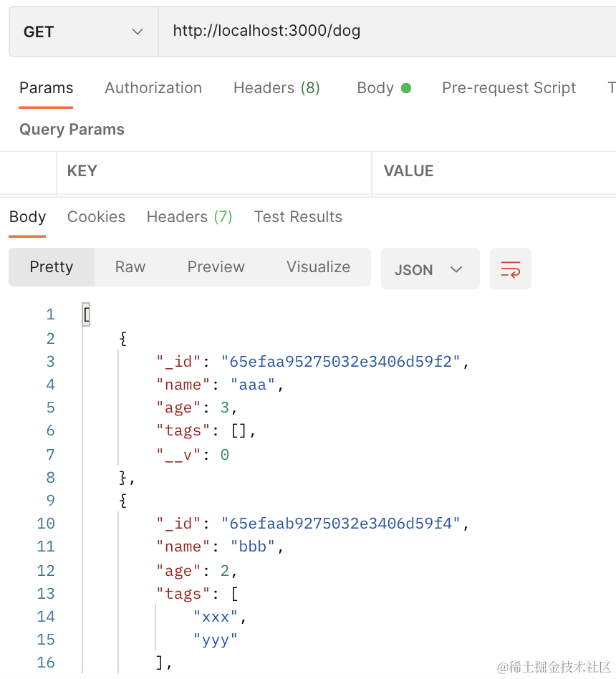This screenshot has width=616, height=679.
Task: Select the response Body tab
Action: pyautogui.click(x=27, y=217)
